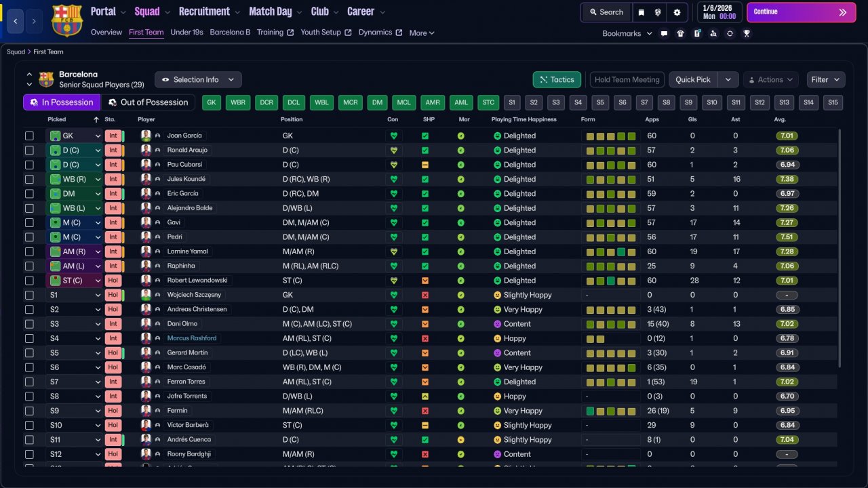Switch to the Under 19s tab

[x=186, y=33]
